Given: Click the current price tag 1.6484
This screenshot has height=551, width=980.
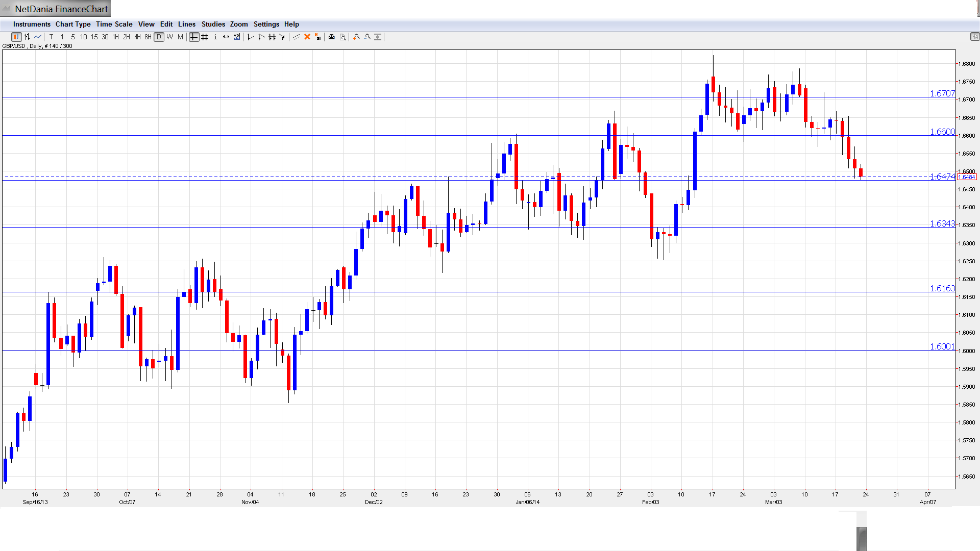Looking at the screenshot, I should (x=967, y=177).
